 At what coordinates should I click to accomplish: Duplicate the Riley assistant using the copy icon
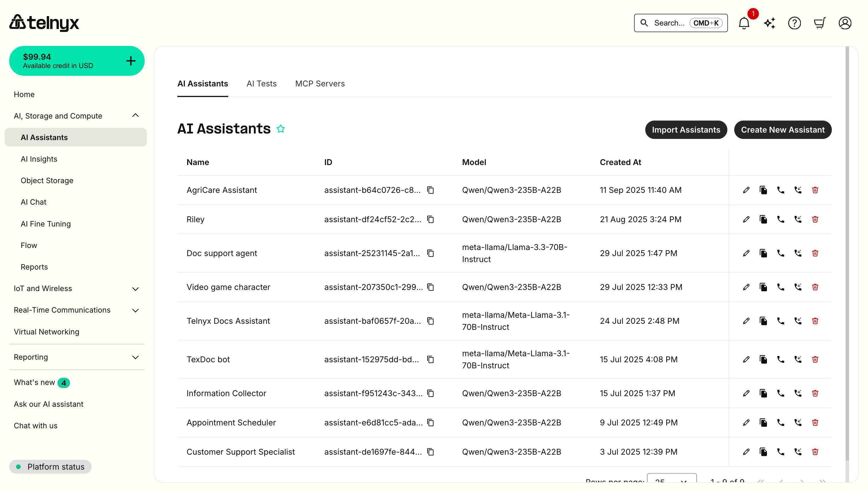tap(764, 219)
